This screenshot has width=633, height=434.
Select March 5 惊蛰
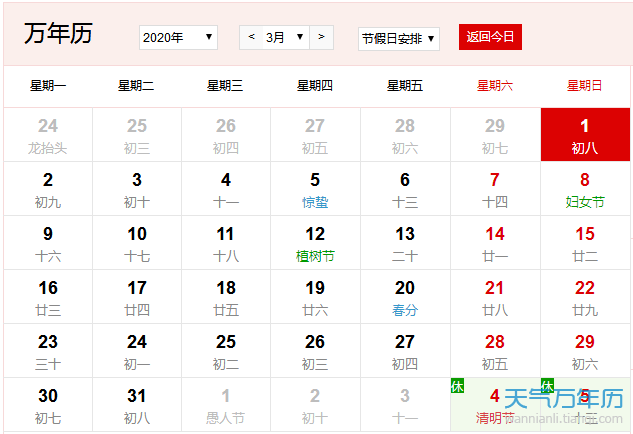pos(315,189)
